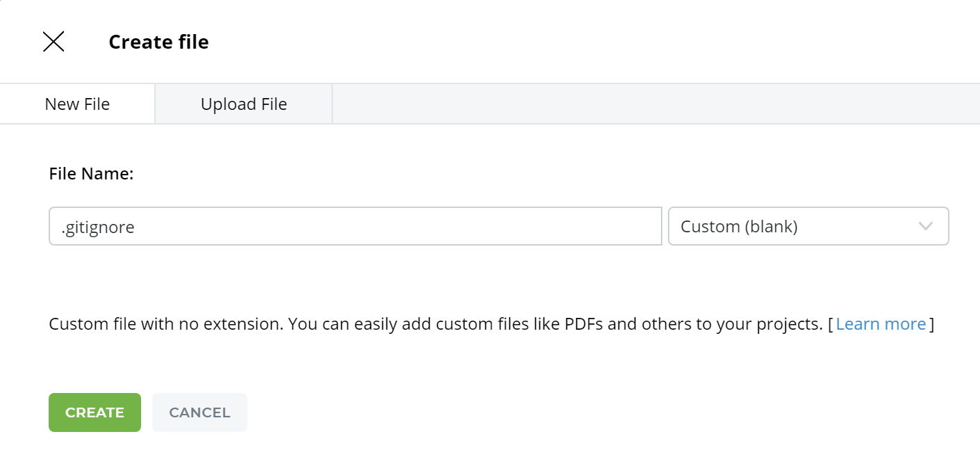980x473 pixels.
Task: Expand the file type list via chevron arrow
Action: 925,226
